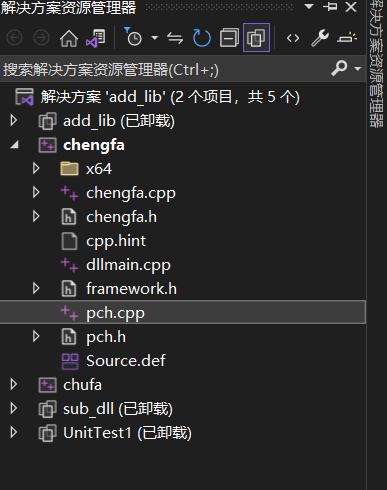Select framework.h file

pos(131,289)
